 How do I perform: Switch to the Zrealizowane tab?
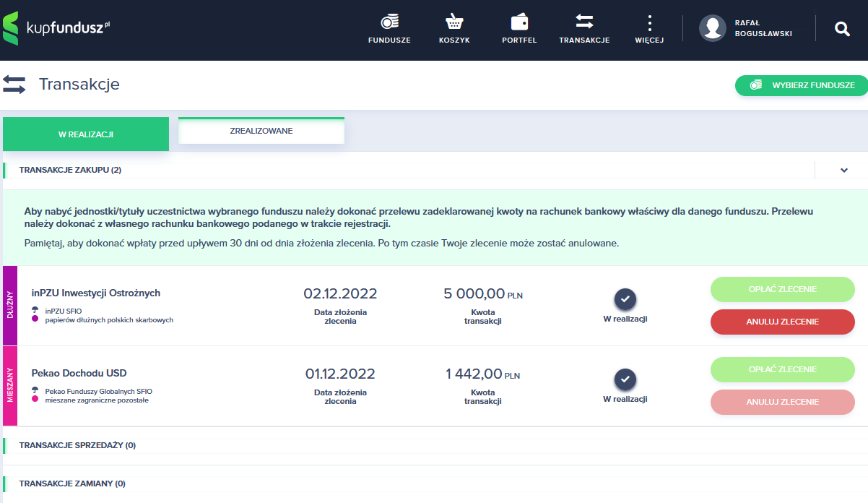[x=261, y=131]
